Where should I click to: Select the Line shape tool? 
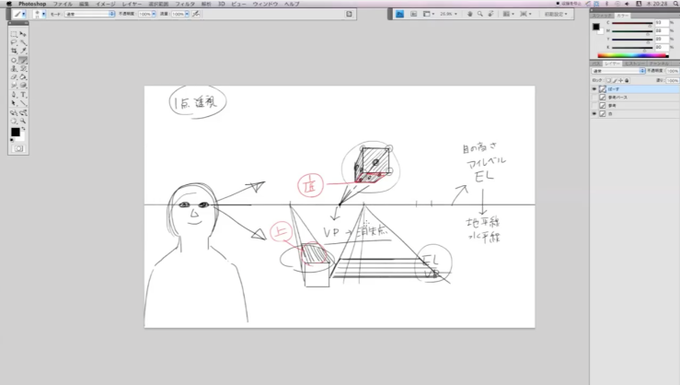pyautogui.click(x=23, y=103)
